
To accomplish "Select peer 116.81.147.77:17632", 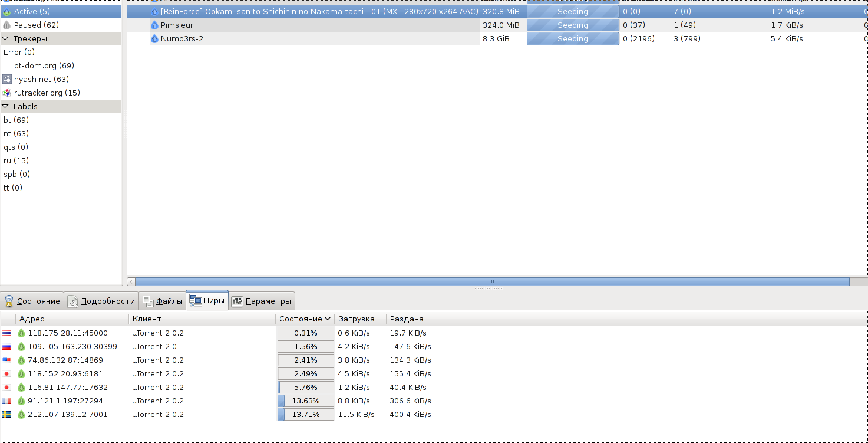I will [x=68, y=387].
